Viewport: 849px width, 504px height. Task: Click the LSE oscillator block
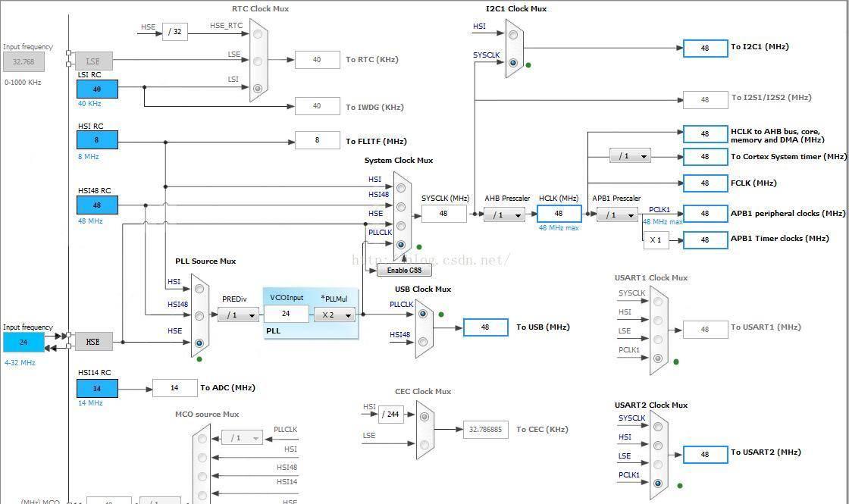93,61
